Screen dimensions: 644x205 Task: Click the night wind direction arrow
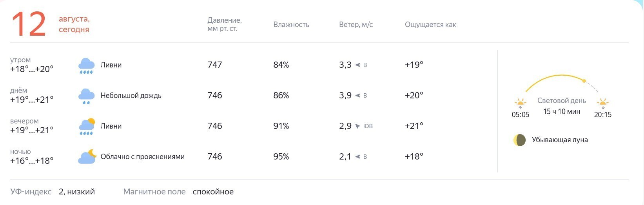click(x=357, y=157)
